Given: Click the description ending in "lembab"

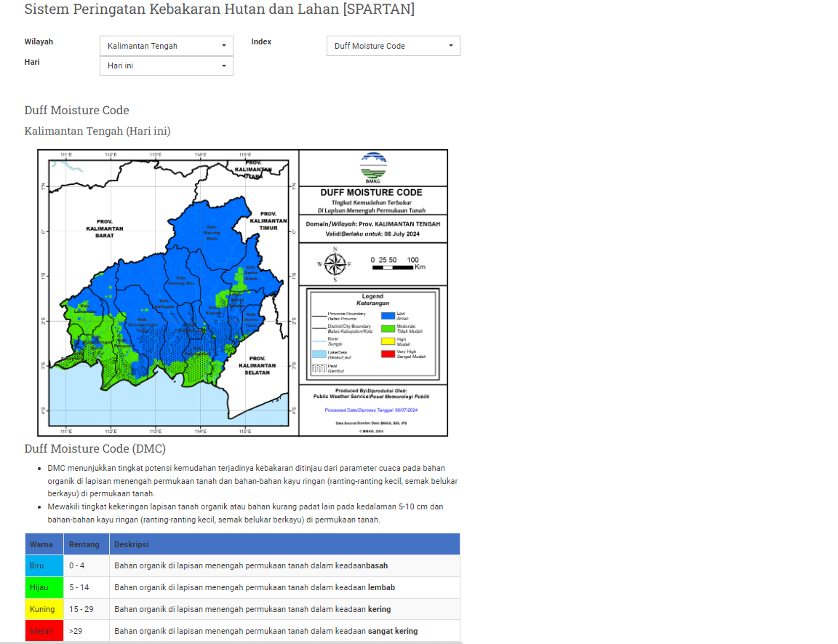Looking at the screenshot, I should 255,587.
